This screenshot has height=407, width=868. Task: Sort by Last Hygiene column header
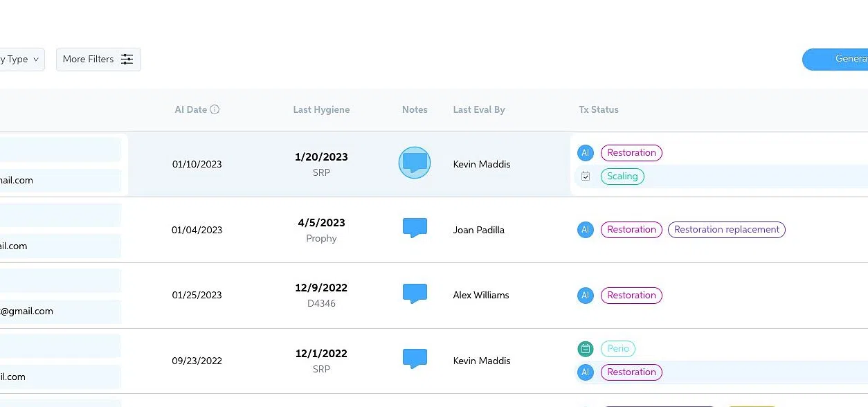tap(321, 109)
